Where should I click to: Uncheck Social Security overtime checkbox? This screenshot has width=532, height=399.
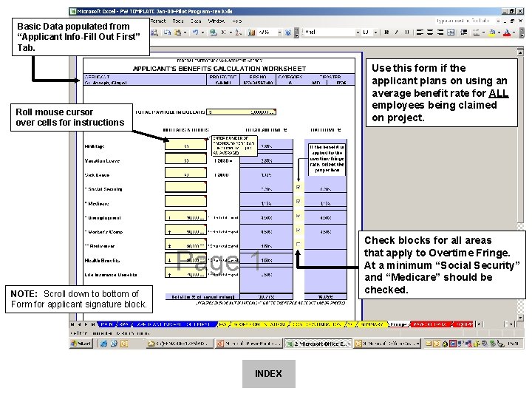(x=299, y=187)
